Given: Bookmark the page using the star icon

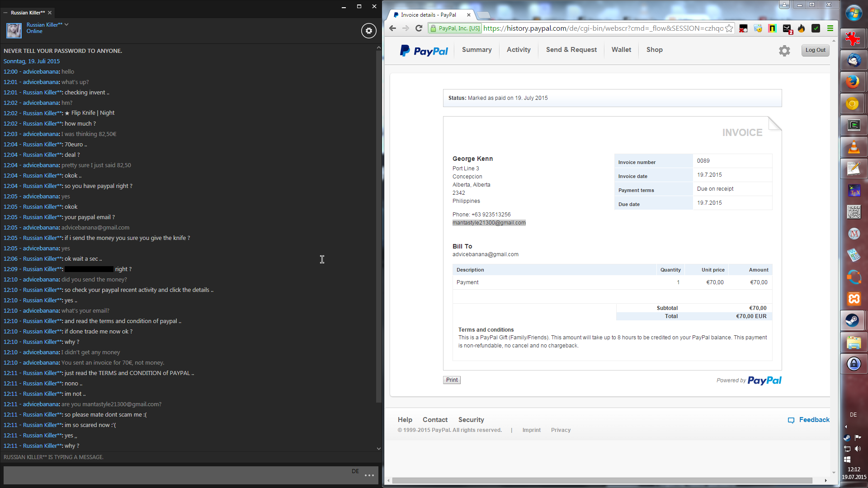Looking at the screenshot, I should click(x=729, y=28).
